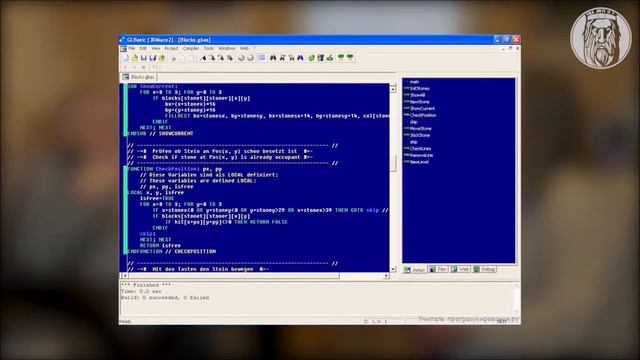Open the View menu
The width and height of the screenshot is (640, 360).
(156, 49)
